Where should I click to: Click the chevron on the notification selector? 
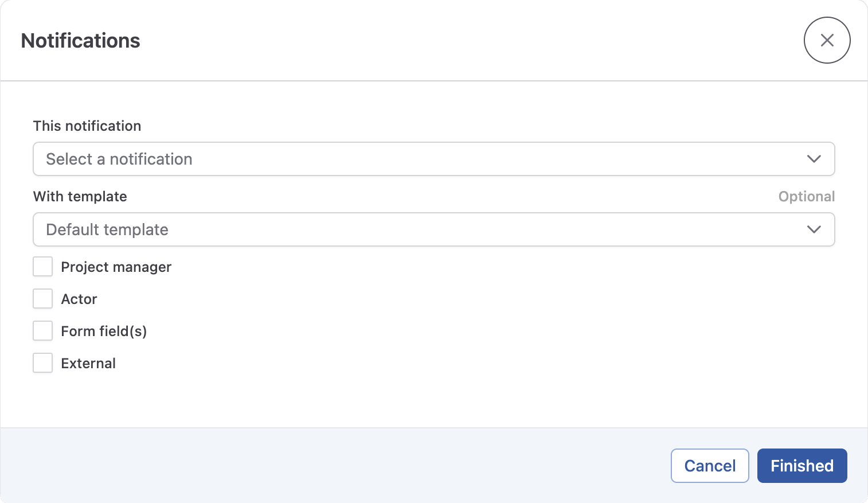tap(814, 159)
